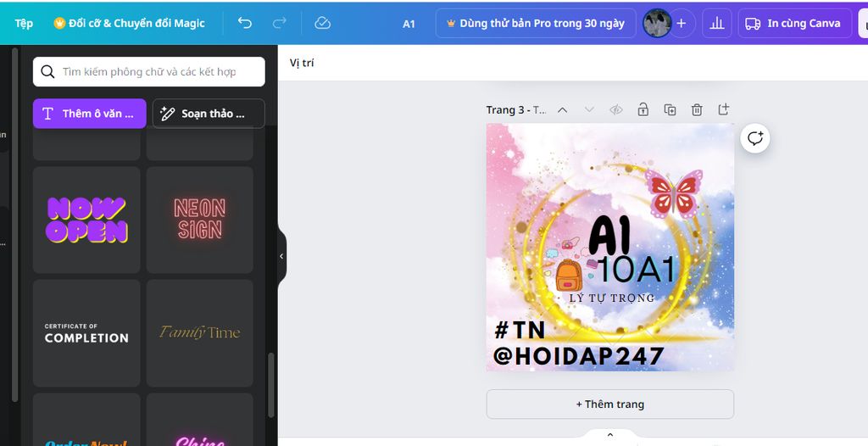Select the NEON SIGN font combination

coord(200,220)
